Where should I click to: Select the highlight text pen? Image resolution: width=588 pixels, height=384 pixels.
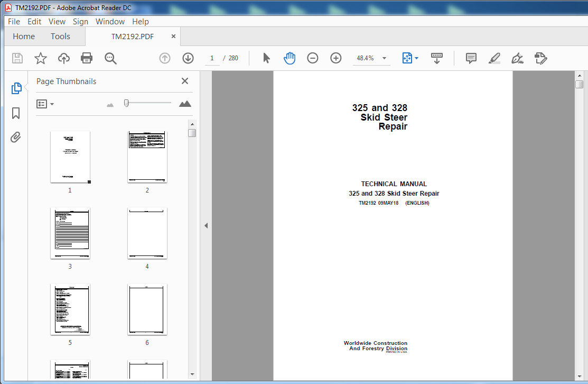tap(494, 58)
